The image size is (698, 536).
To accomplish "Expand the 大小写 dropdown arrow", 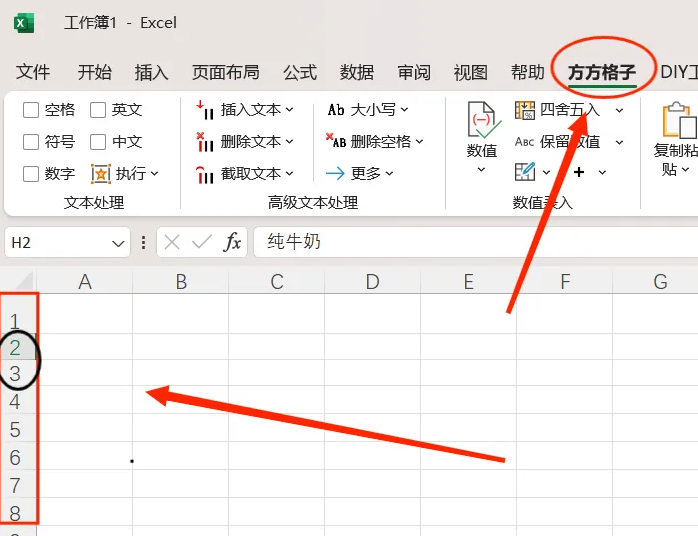I will pos(404,110).
